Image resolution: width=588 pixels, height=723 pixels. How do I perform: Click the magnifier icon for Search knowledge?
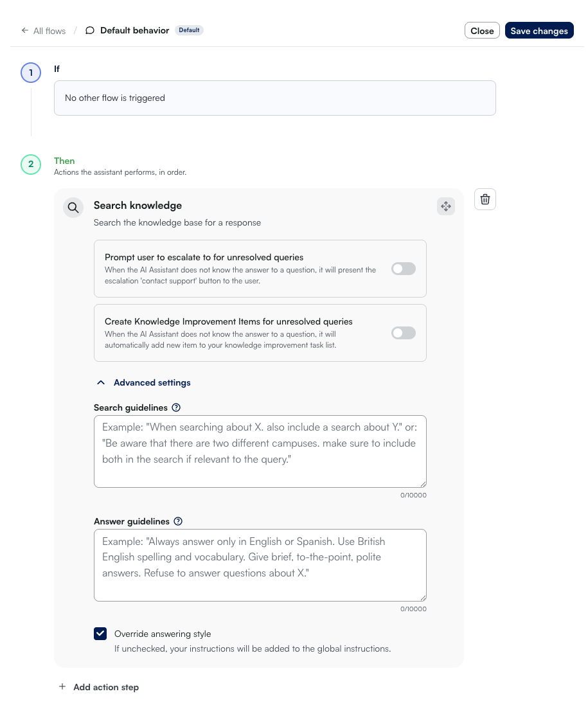click(73, 208)
